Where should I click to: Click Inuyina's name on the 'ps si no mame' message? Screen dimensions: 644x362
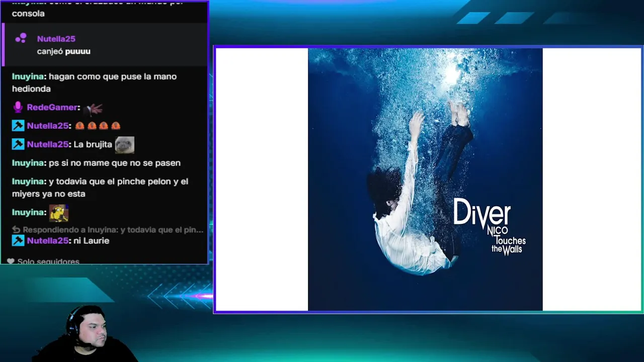click(x=28, y=163)
